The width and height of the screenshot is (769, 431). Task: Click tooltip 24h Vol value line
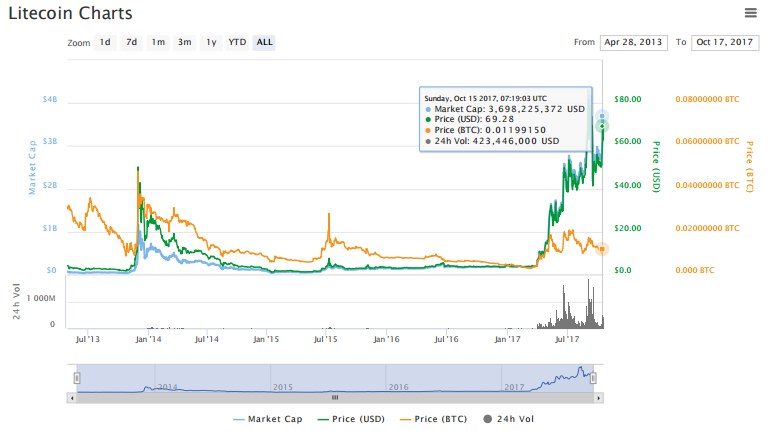click(x=492, y=141)
